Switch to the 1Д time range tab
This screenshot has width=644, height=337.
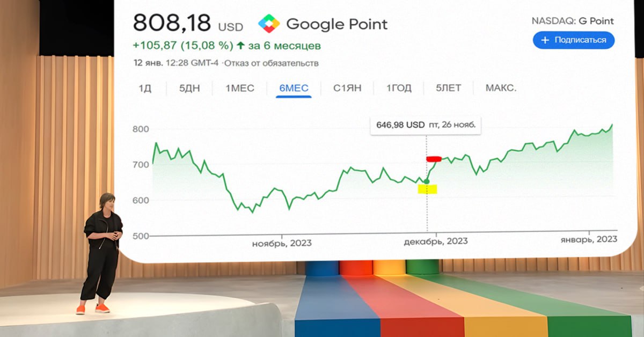[145, 88]
